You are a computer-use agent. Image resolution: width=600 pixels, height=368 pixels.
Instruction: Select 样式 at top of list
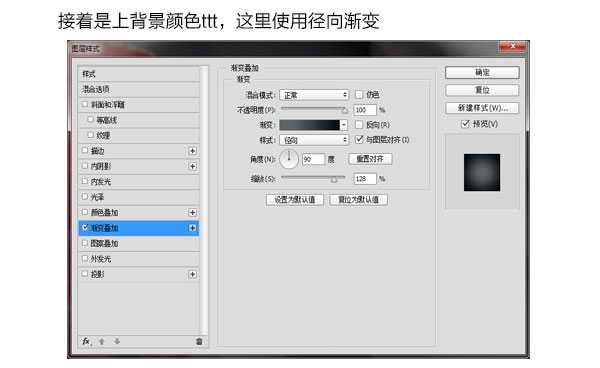(x=139, y=74)
